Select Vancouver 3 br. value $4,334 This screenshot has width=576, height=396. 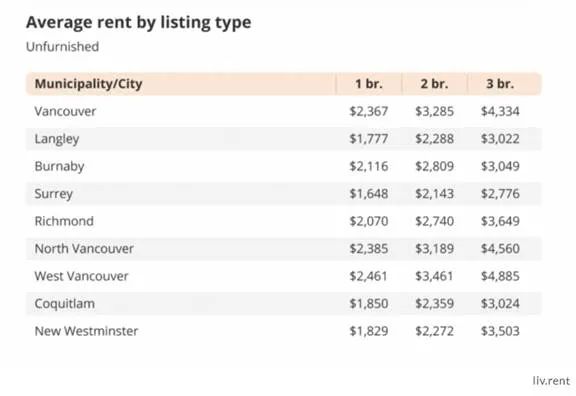(x=500, y=111)
